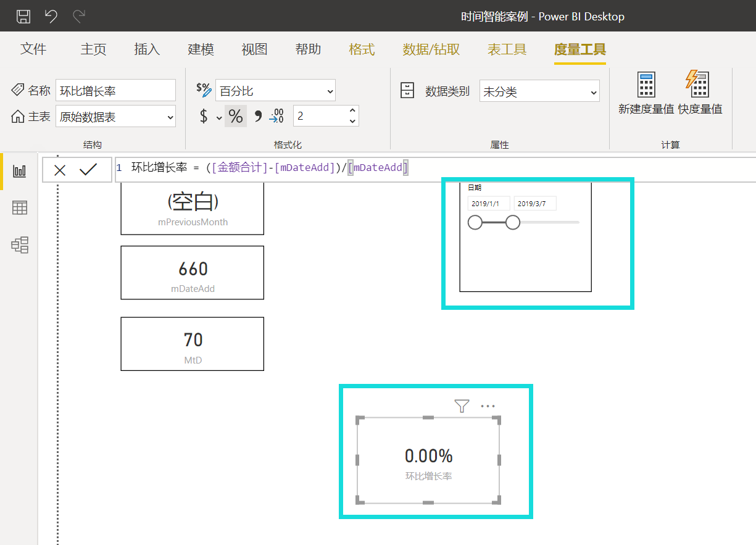756x545 pixels.
Task: Expand the currency format dropdown arrow
Action: pyautogui.click(x=219, y=117)
